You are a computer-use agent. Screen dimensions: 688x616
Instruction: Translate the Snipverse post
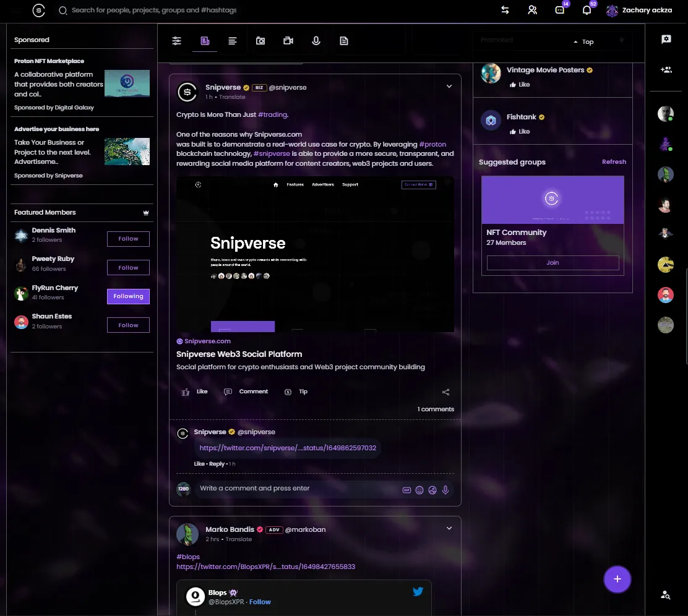pos(232,97)
